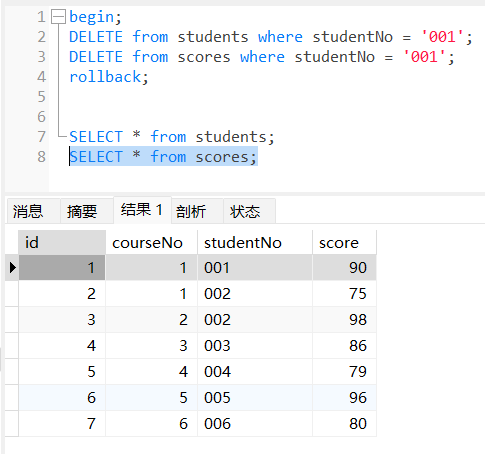The image size is (485, 454).
Task: Click the courseNo column header
Action: coord(152,242)
